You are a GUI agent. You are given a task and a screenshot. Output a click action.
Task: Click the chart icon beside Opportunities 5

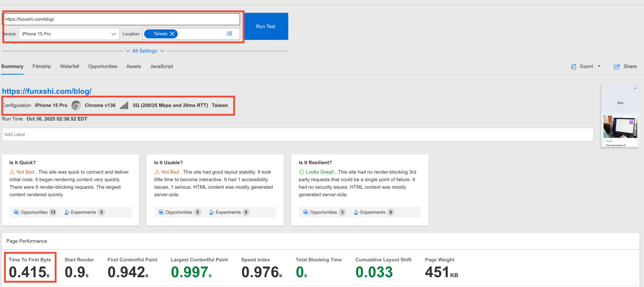pyautogui.click(x=161, y=212)
